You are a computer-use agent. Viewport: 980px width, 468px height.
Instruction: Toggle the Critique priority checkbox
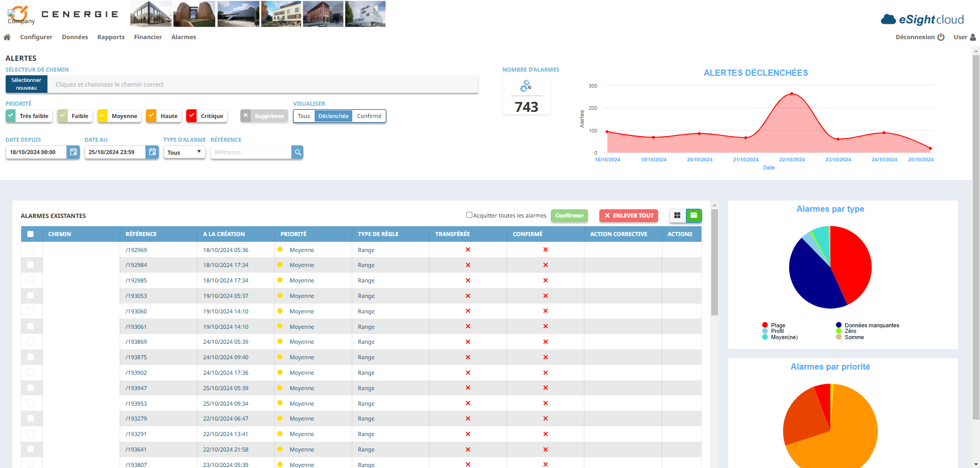(191, 115)
